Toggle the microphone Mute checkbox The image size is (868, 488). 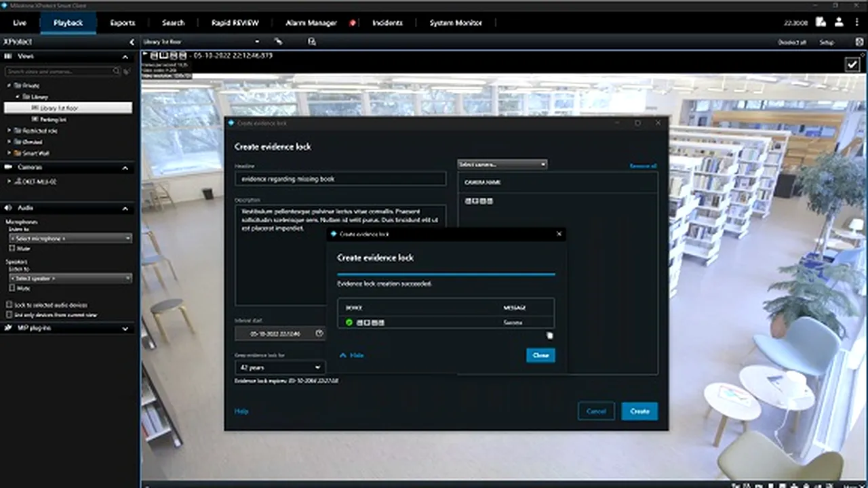(12, 249)
